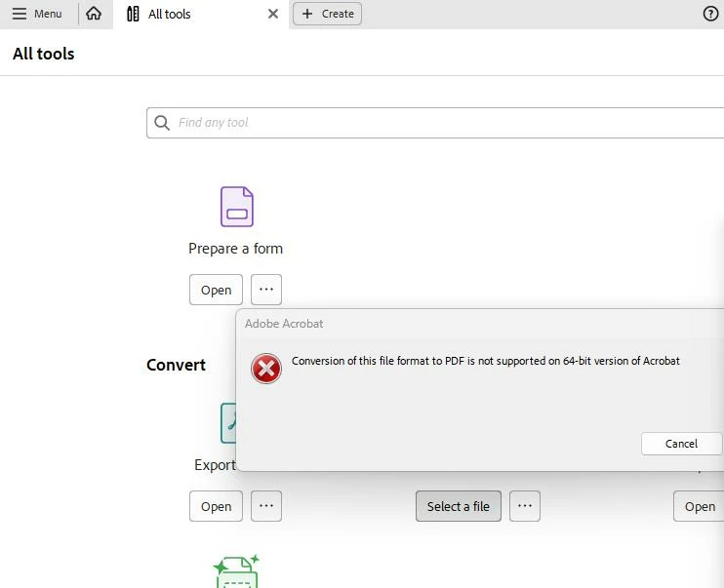Click the Convert section heading

coord(176,365)
